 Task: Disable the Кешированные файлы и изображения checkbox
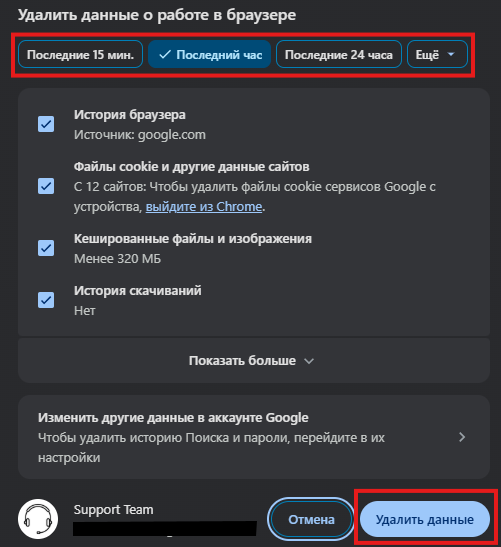(46, 248)
